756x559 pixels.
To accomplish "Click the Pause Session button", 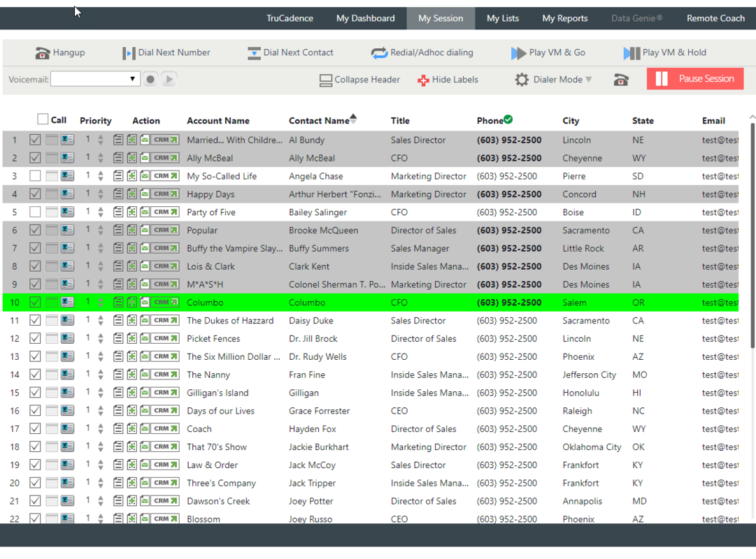I will (694, 78).
